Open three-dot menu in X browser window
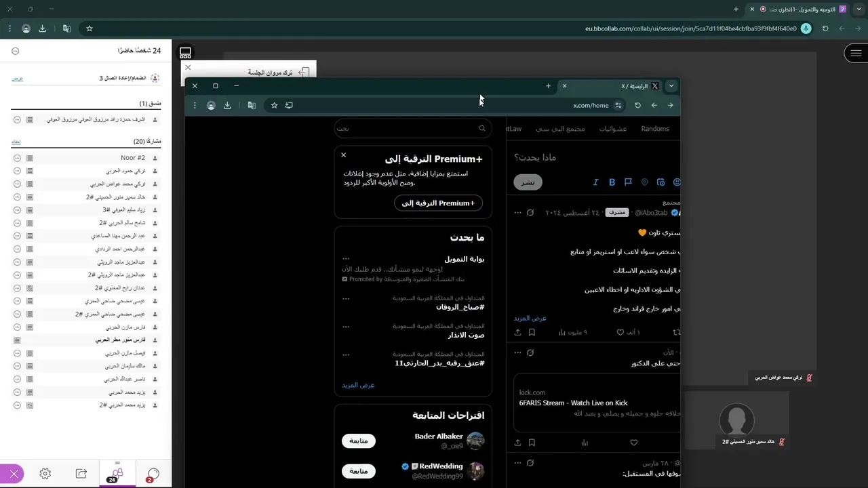 pos(195,105)
